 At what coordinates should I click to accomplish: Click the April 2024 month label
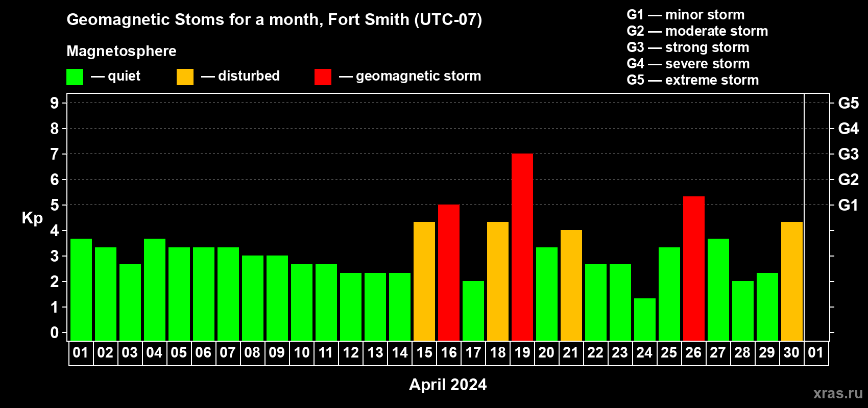click(x=448, y=385)
